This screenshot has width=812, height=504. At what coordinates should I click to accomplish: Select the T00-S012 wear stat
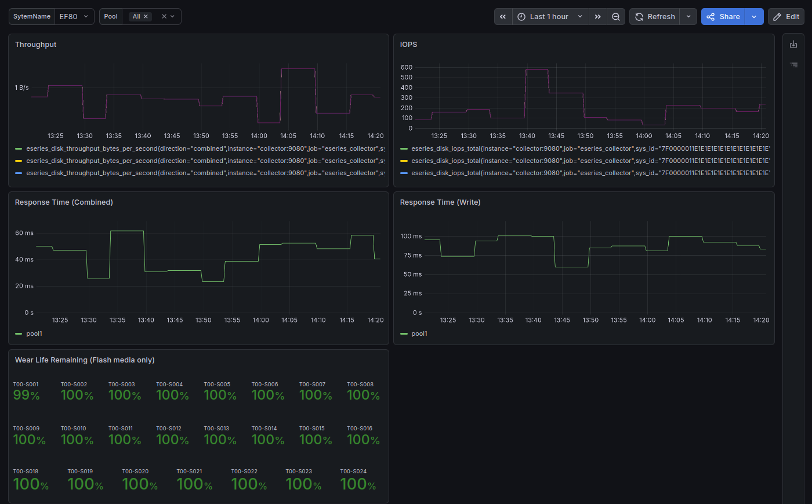click(x=172, y=436)
